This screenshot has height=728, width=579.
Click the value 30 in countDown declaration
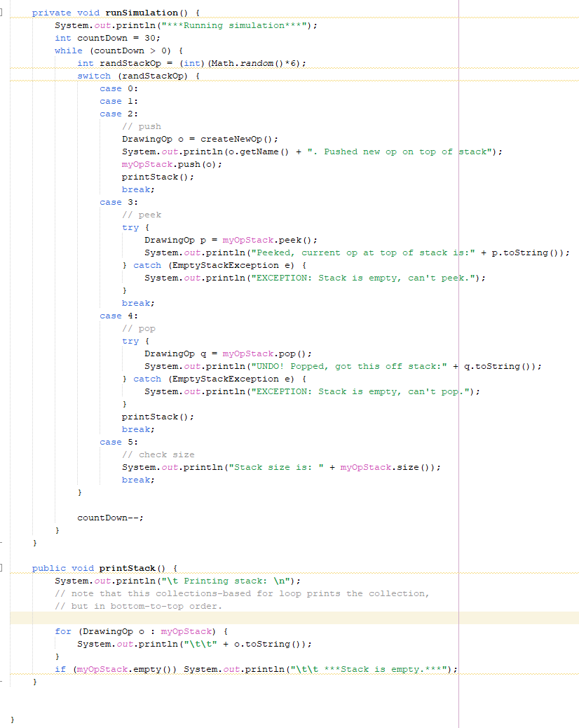click(x=150, y=38)
